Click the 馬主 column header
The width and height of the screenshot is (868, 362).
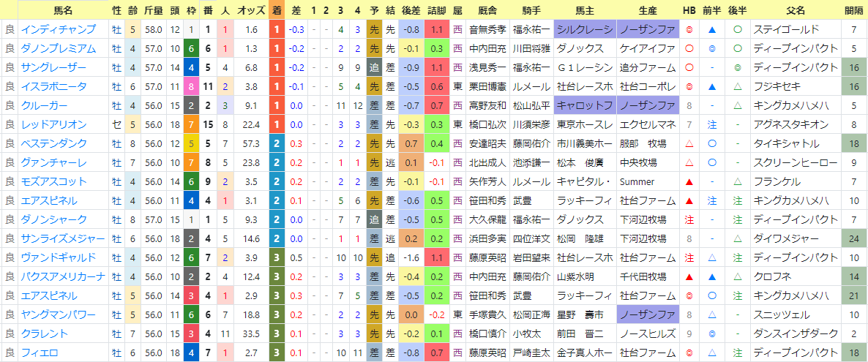585,10
